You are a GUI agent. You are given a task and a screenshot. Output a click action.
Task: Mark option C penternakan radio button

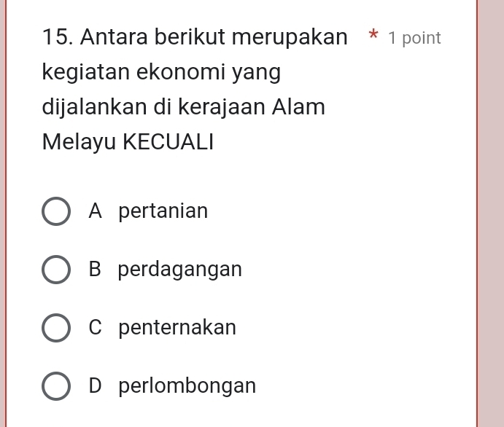tap(57, 329)
